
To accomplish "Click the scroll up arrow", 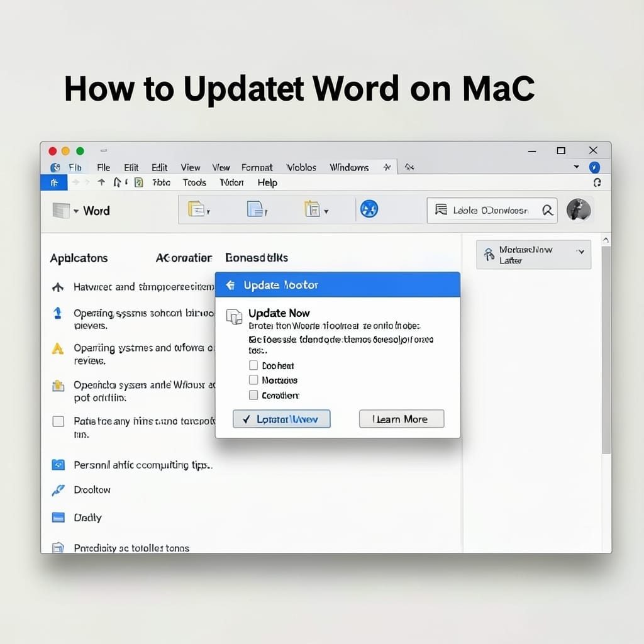I will click(x=606, y=240).
